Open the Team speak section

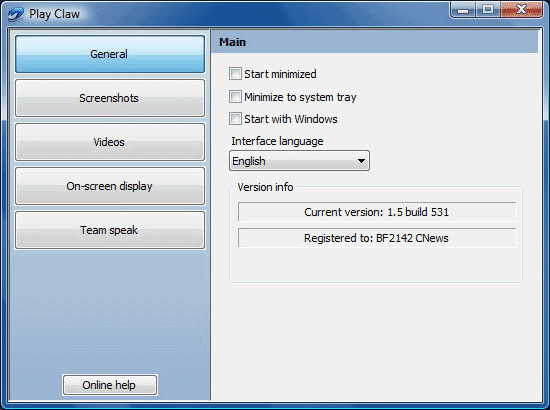tap(110, 230)
